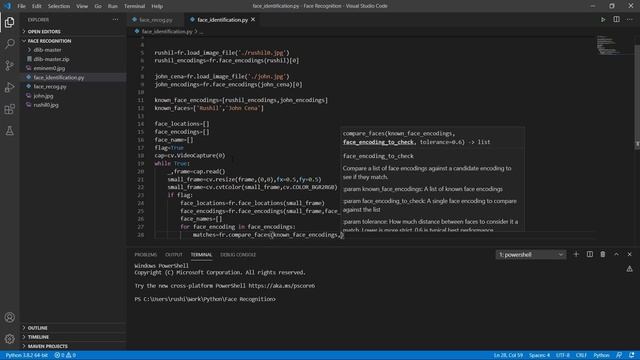Open Source Control view
The width and height of the screenshot is (640, 360).
point(9,65)
